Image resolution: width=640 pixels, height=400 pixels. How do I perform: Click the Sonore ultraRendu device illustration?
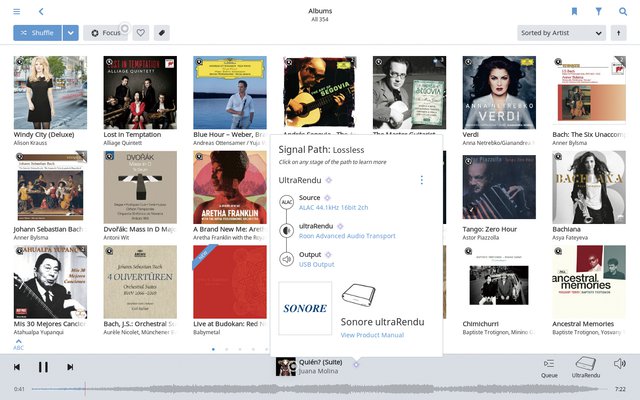358,295
